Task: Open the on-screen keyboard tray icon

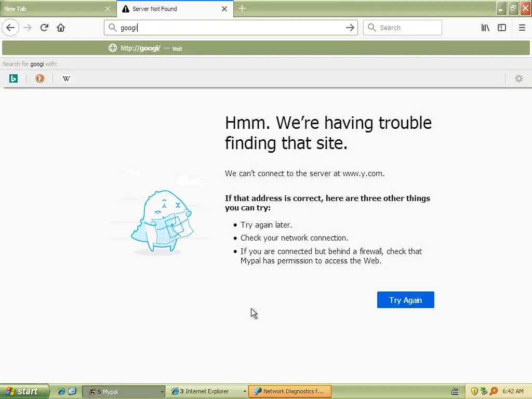Action: pyautogui.click(x=455, y=392)
